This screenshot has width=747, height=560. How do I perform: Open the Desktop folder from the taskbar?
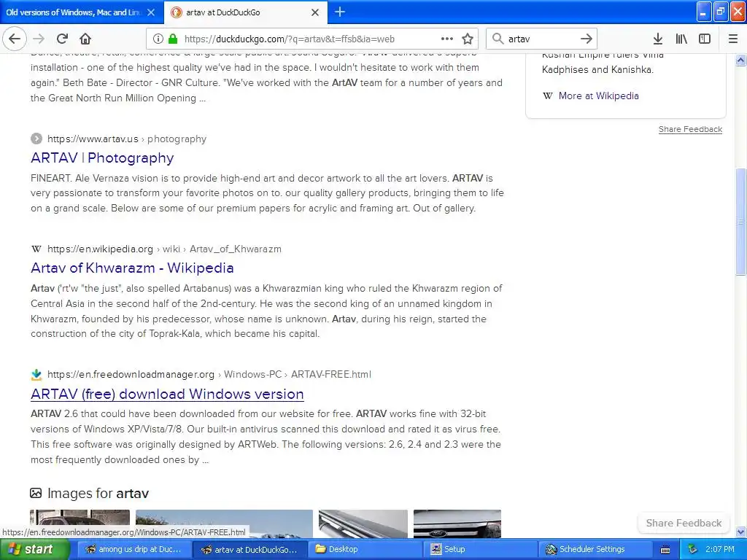click(x=365, y=549)
